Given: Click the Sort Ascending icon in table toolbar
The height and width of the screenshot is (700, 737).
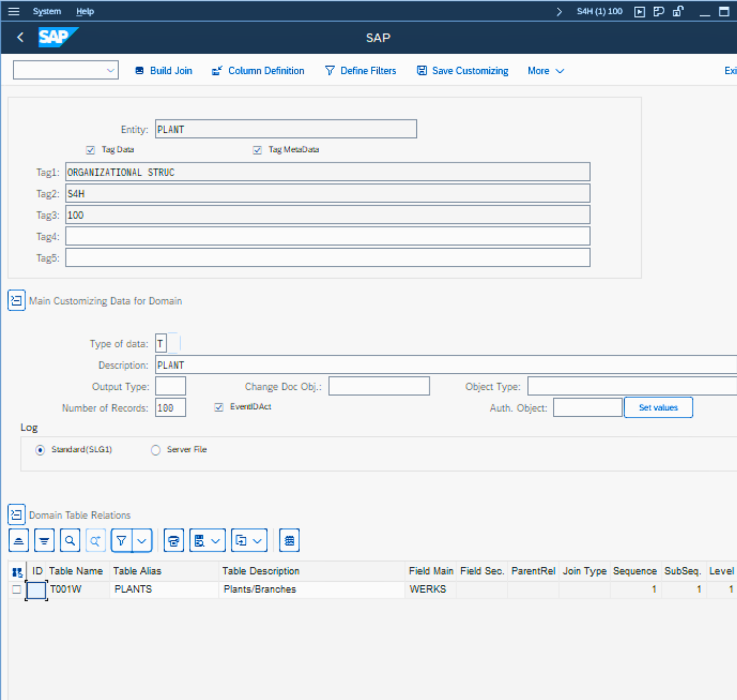Looking at the screenshot, I should tap(19, 541).
